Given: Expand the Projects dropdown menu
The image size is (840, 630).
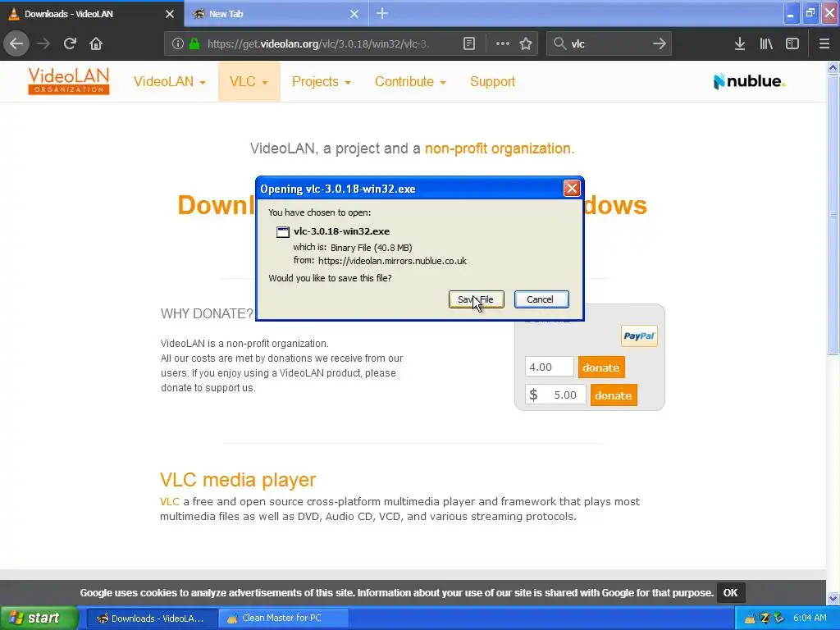Looking at the screenshot, I should pyautogui.click(x=321, y=81).
